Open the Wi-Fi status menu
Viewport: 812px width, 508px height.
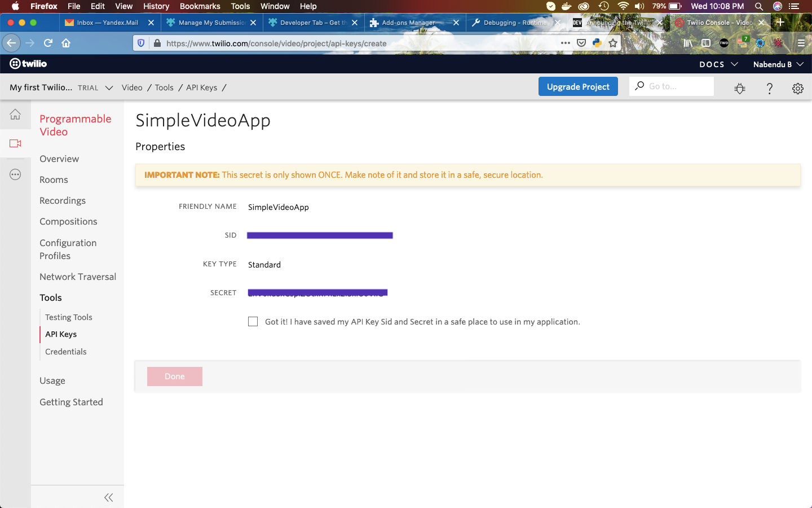click(623, 6)
